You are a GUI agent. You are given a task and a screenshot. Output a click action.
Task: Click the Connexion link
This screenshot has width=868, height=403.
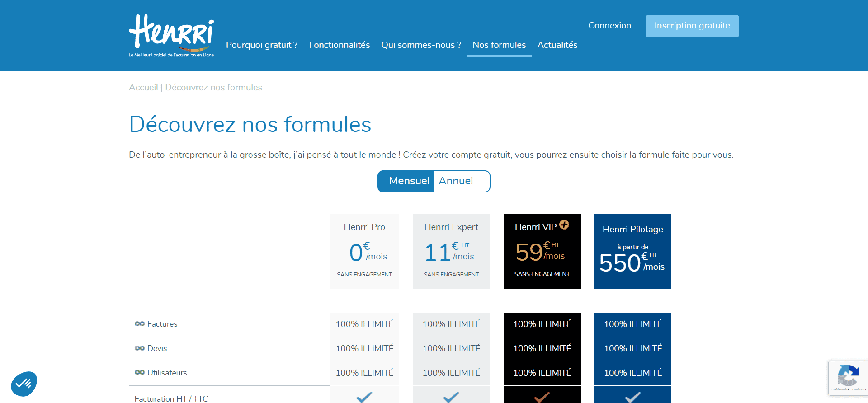point(609,26)
